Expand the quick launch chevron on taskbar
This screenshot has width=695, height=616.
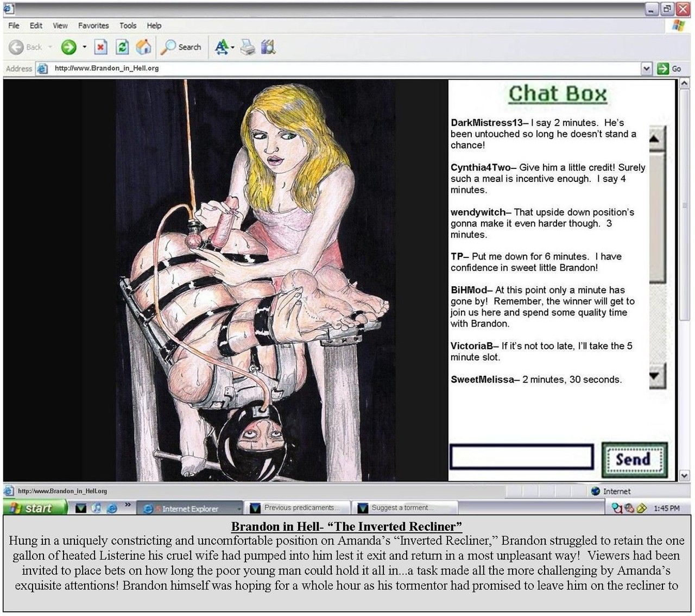click(128, 505)
